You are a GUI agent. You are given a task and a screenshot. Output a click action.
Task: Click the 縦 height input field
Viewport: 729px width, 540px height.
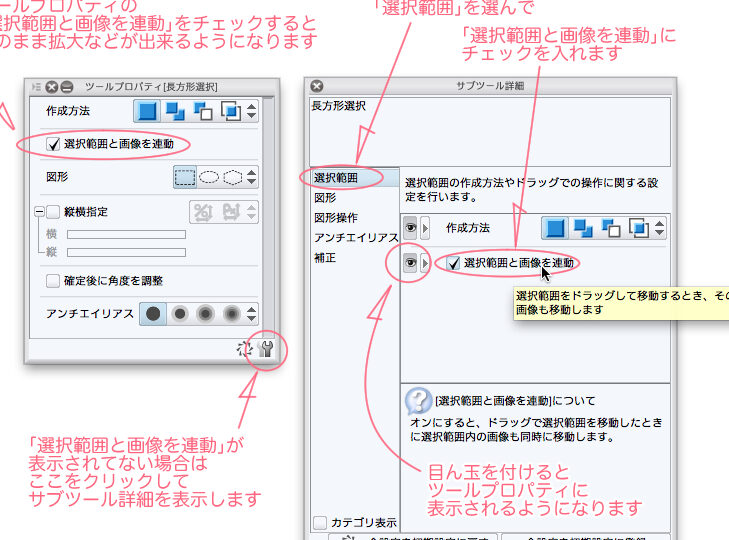126,253
